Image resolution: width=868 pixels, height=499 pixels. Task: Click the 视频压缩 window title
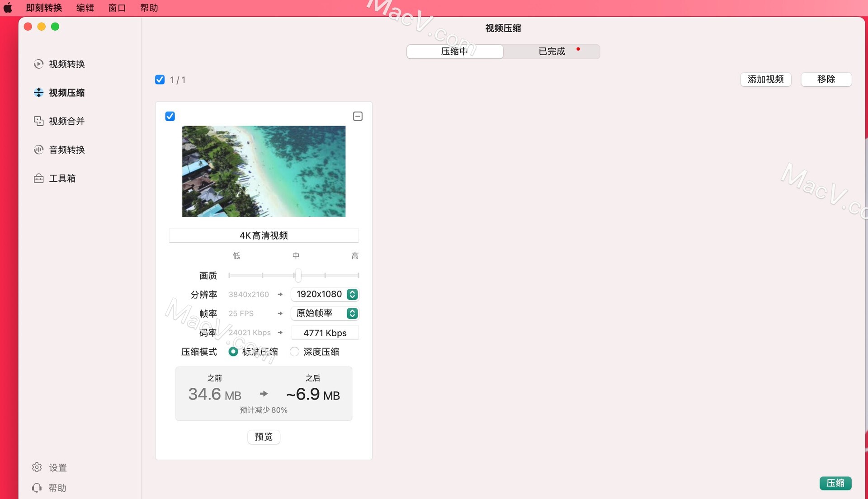coord(503,28)
